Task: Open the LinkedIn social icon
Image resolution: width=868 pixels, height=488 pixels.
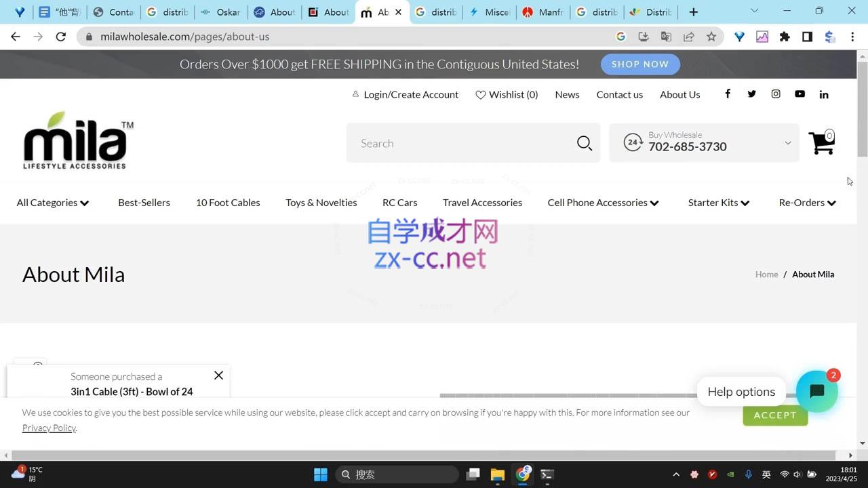Action: click(824, 94)
